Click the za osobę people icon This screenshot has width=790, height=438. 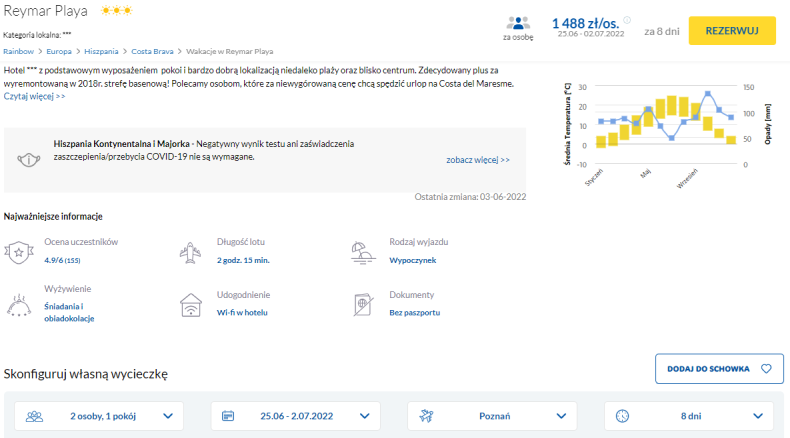(x=518, y=23)
